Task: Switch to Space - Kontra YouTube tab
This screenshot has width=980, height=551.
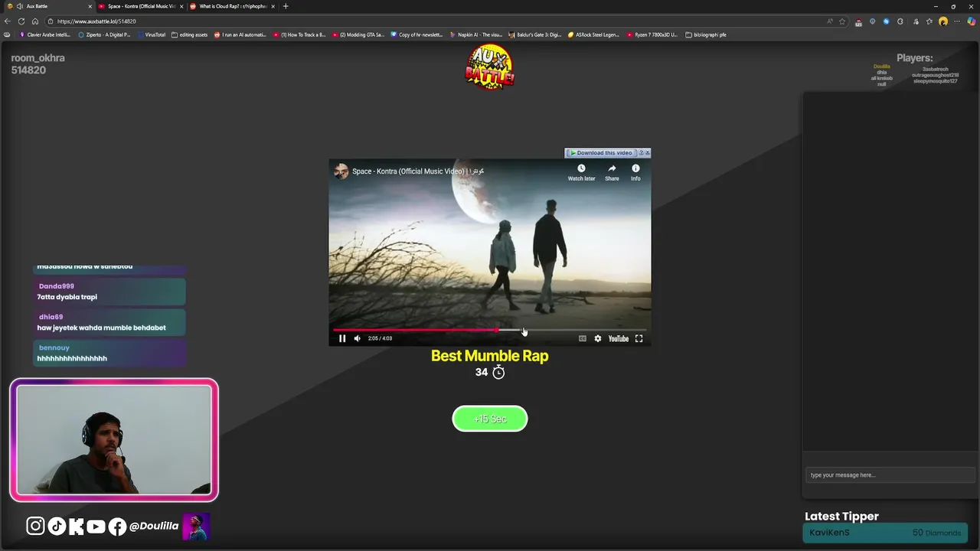Action: tap(141, 6)
